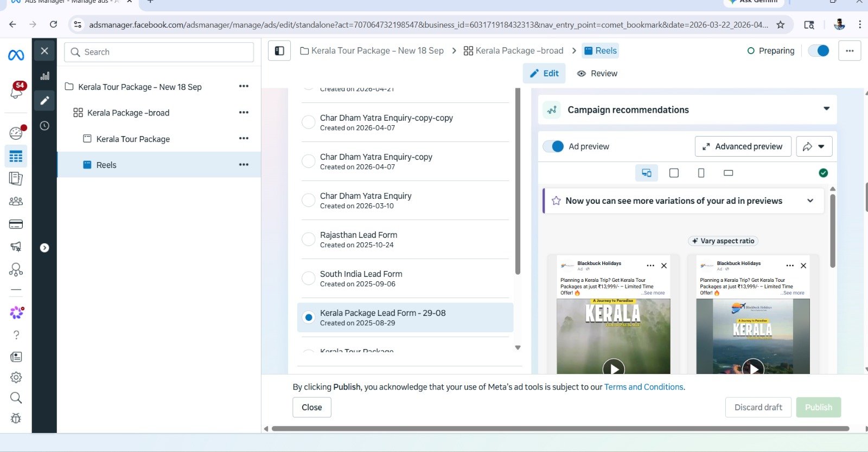Open more options for Kerala Package -broad
Screen dimensions: 868x452
(244, 113)
